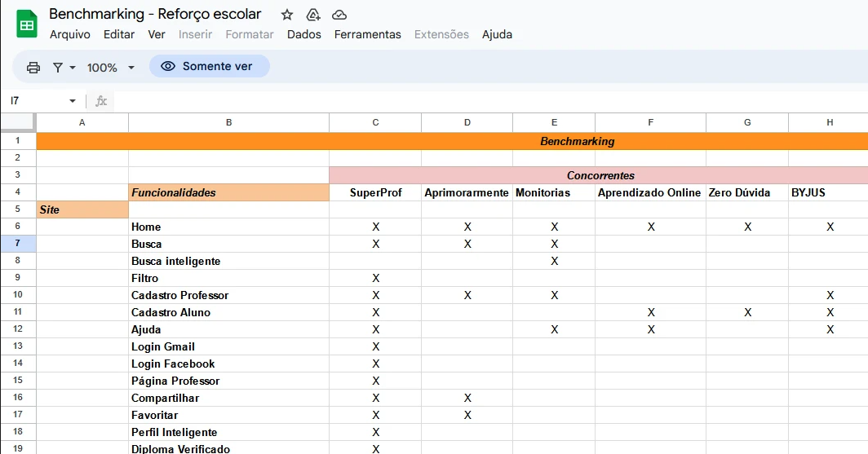View the cloud save status icon
This screenshot has width=868, height=454.
(339, 15)
